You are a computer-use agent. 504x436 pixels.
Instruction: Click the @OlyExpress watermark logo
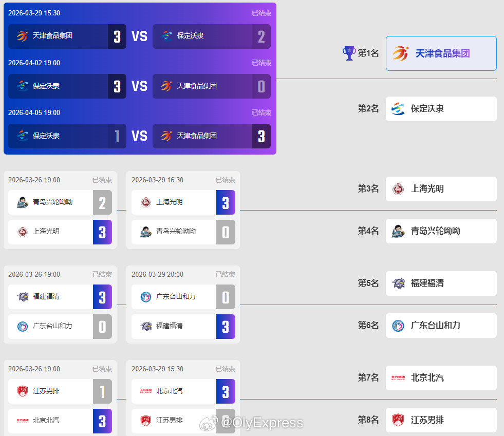[x=210, y=424]
